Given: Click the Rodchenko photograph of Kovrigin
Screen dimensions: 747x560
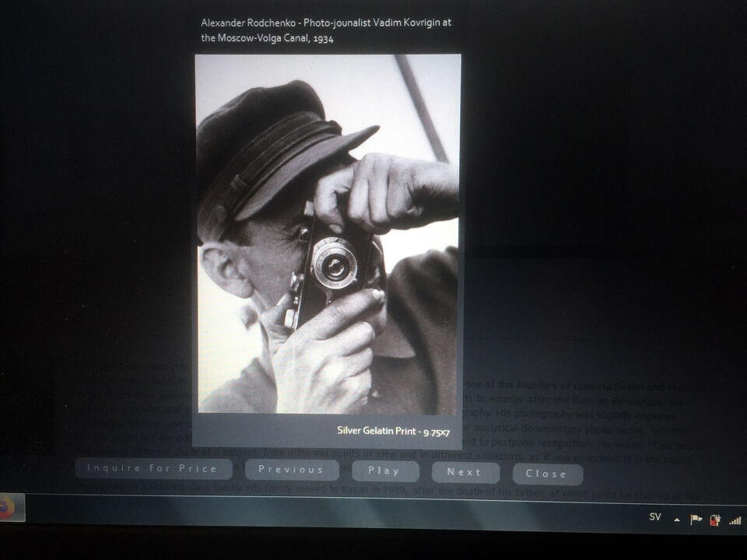Looking at the screenshot, I should [x=327, y=233].
